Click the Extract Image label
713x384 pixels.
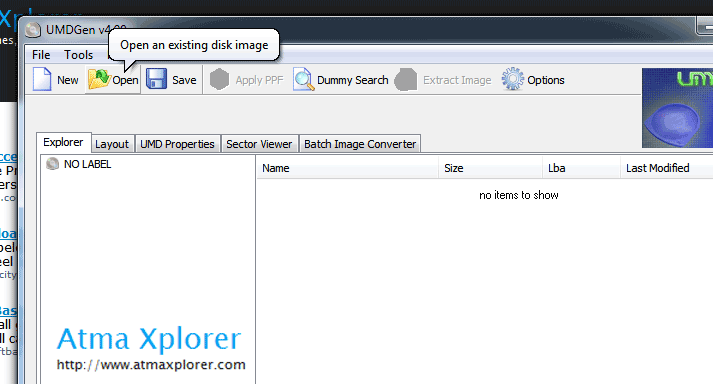(x=457, y=80)
